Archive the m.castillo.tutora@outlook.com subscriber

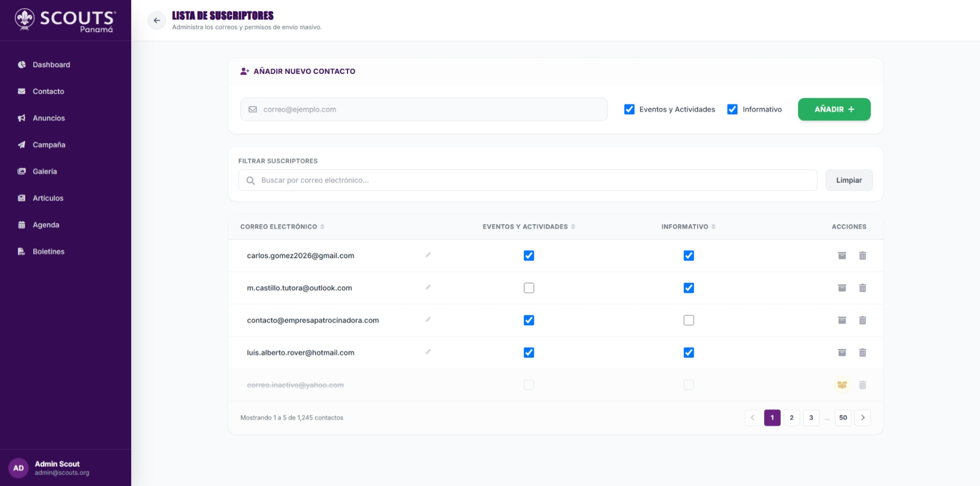[842, 288]
